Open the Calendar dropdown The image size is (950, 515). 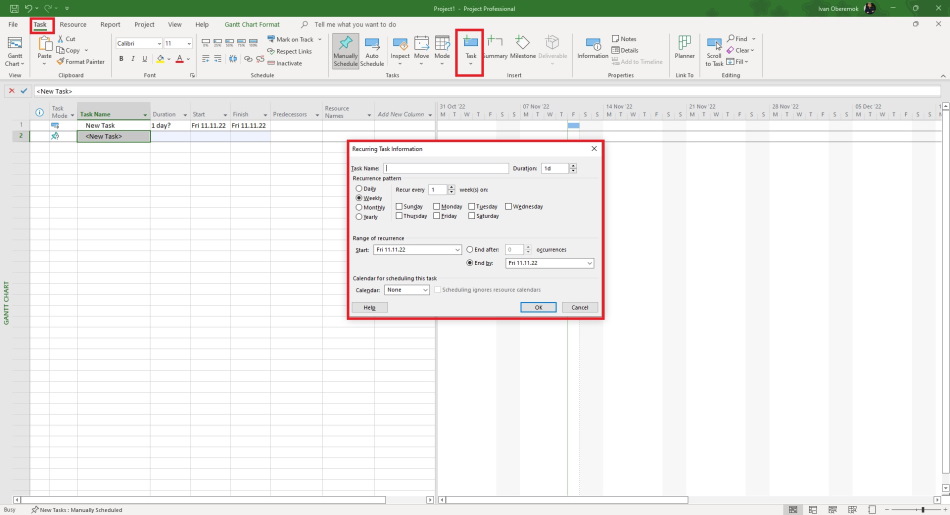tap(425, 290)
